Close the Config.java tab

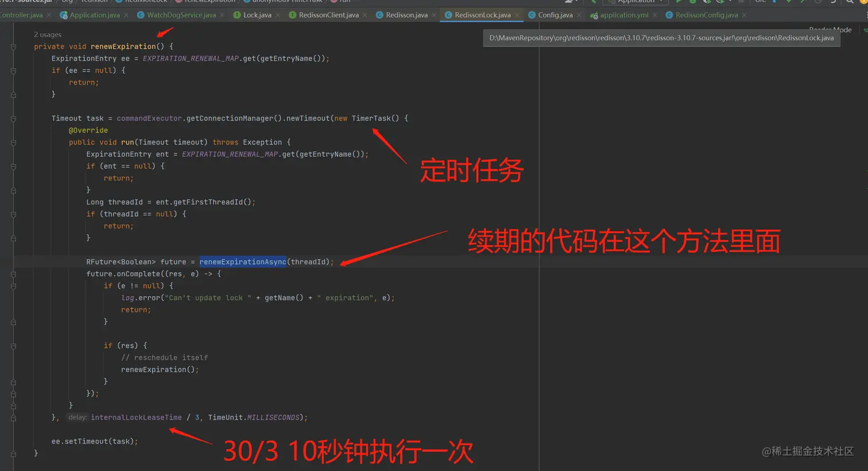point(579,15)
